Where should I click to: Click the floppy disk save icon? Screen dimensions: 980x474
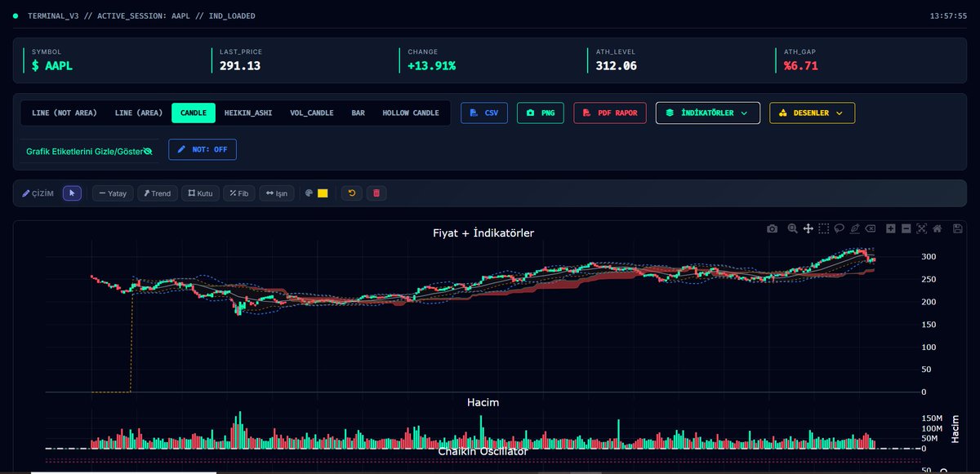tap(958, 228)
